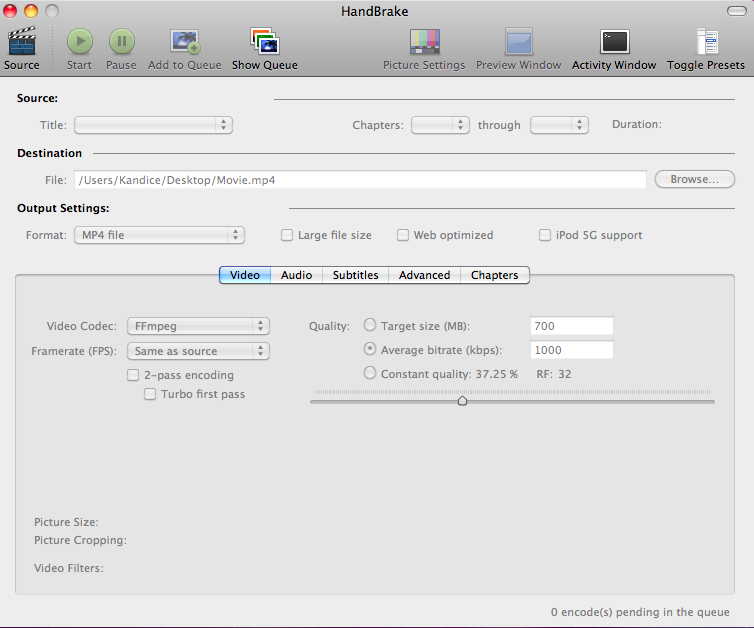754x628 pixels.
Task: Click the Toggle Presets drawer icon
Action: (x=707, y=41)
